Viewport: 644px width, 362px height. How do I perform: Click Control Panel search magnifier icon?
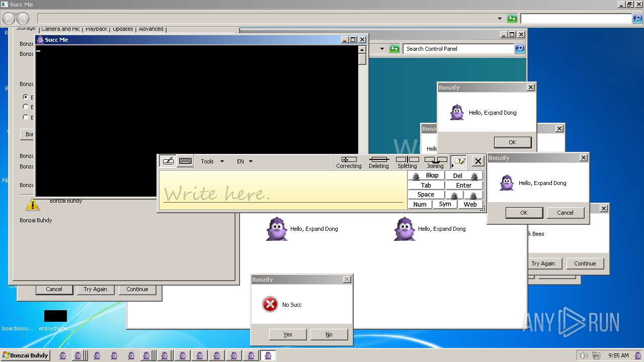click(x=520, y=49)
